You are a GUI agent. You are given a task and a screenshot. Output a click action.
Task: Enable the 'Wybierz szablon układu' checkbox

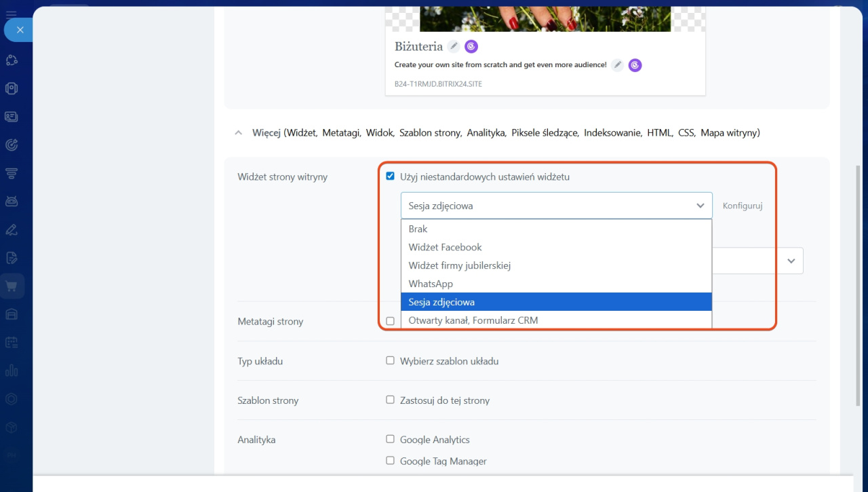click(x=390, y=361)
